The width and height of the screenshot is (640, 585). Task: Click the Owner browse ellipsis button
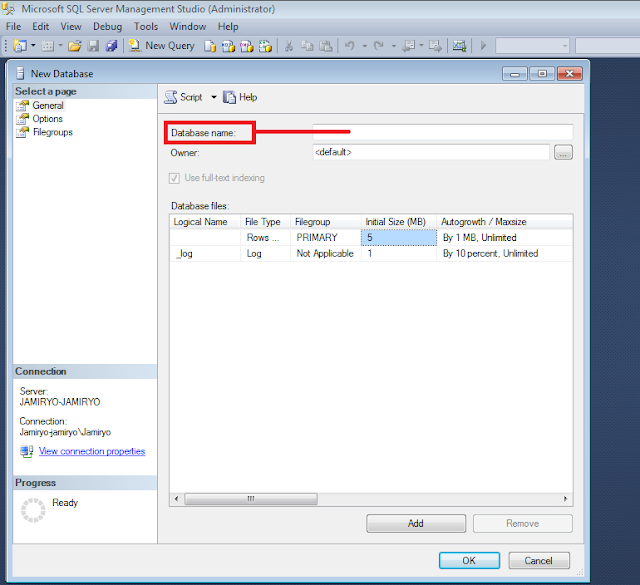(x=563, y=153)
